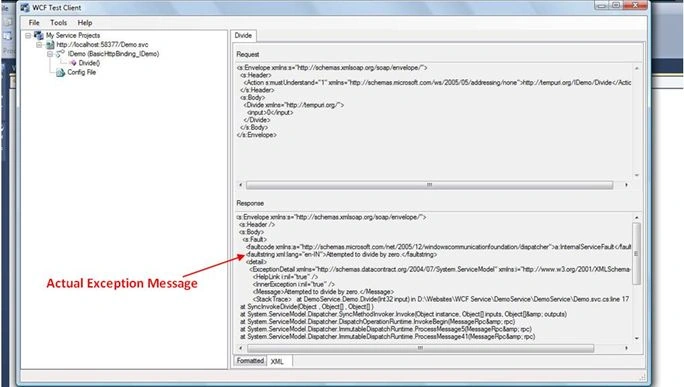Click the Demo.svc service icon
Viewport: 684px width, 387px height.
pyautogui.click(x=50, y=45)
